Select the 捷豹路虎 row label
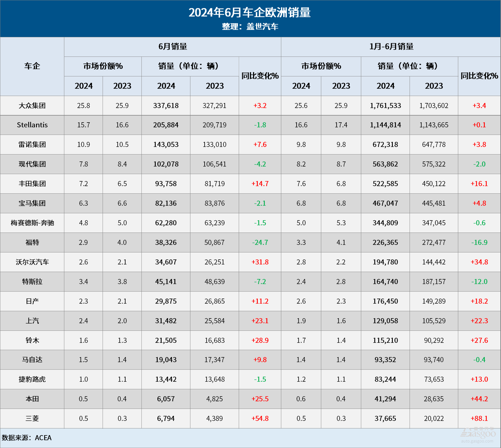The image size is (501, 448). (x=32, y=379)
